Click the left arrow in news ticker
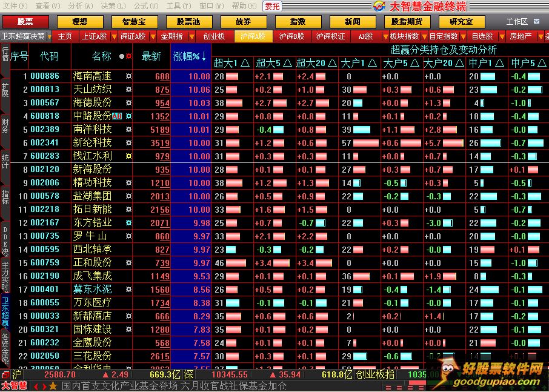This screenshot has height=392, width=549. (x=36, y=387)
